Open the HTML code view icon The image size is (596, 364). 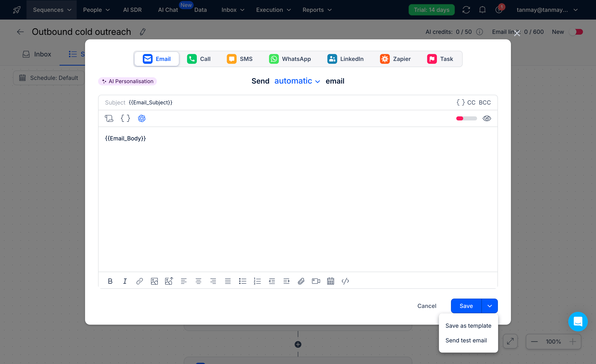click(345, 281)
